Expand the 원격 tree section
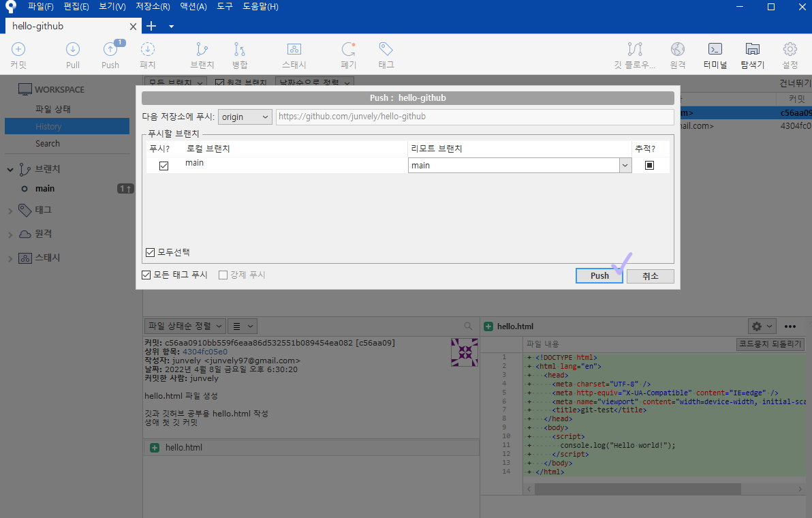This screenshot has width=812, height=518. pyautogui.click(x=10, y=234)
